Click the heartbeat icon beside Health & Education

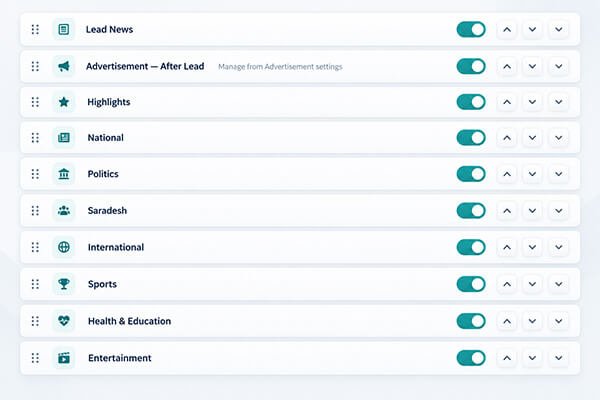pyautogui.click(x=64, y=321)
